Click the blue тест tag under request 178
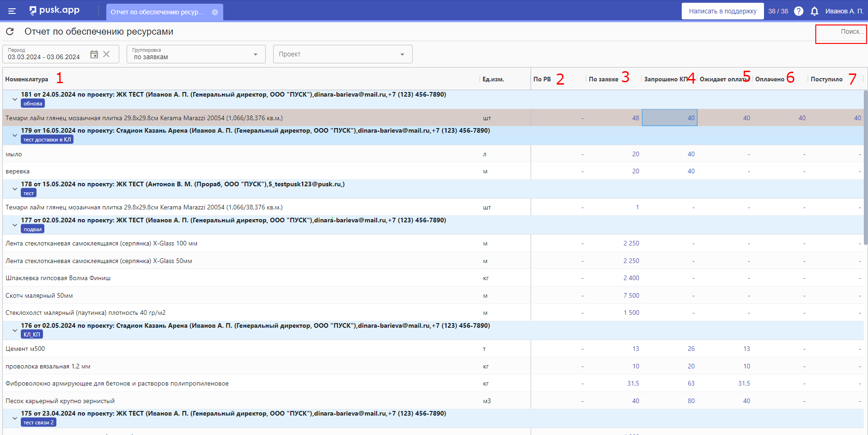Screen dimensions: 868x435 click(29, 193)
